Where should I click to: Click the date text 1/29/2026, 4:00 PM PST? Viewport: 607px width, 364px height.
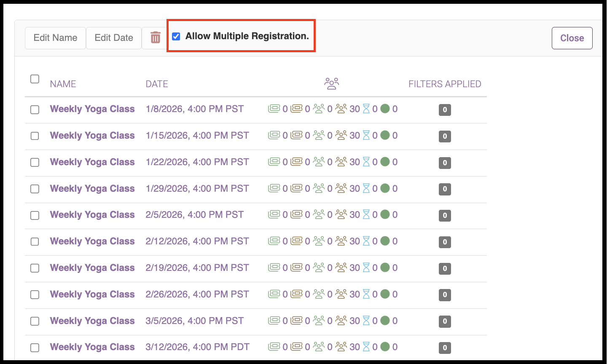[x=197, y=189]
